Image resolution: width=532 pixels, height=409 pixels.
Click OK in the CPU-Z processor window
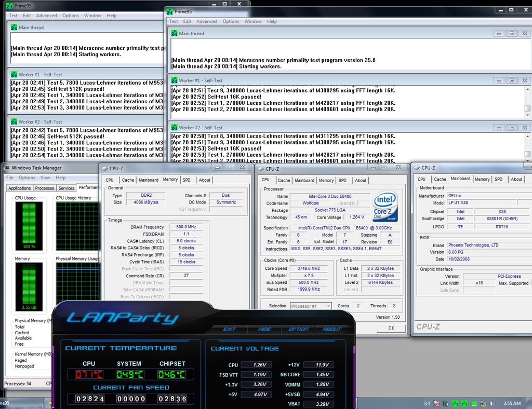click(391, 328)
